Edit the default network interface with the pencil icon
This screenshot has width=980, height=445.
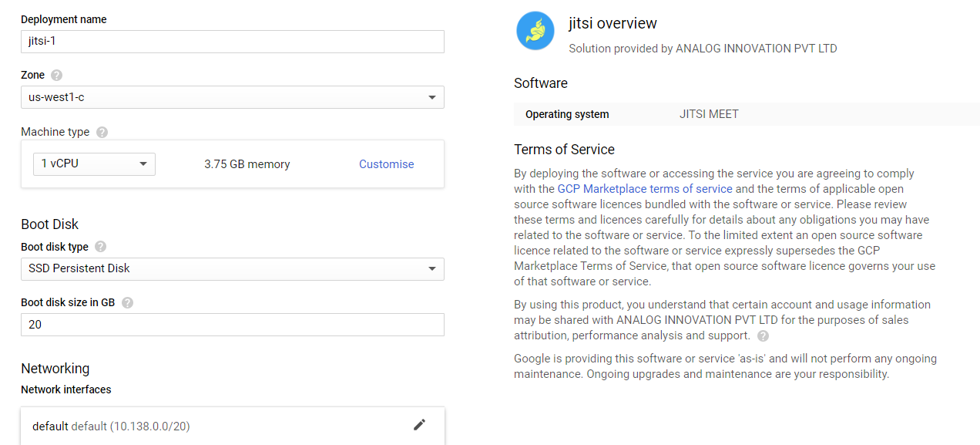419,425
